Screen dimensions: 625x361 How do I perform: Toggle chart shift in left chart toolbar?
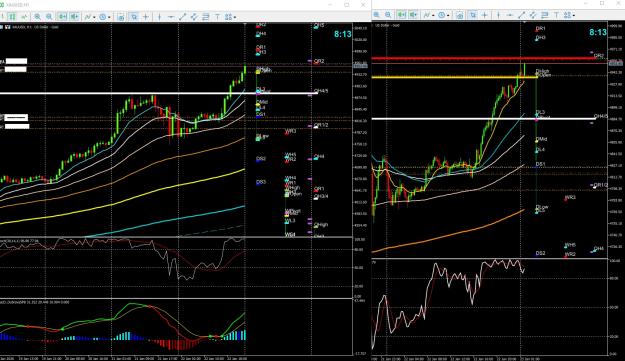coord(75,17)
